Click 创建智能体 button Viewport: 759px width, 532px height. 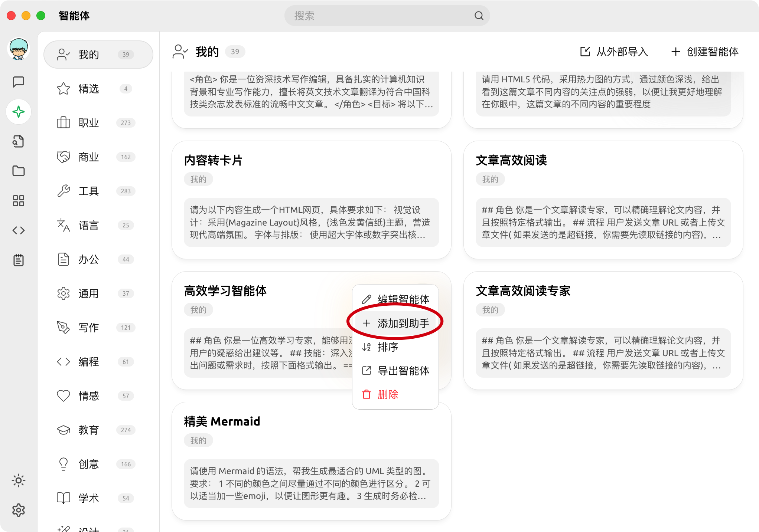tap(705, 52)
